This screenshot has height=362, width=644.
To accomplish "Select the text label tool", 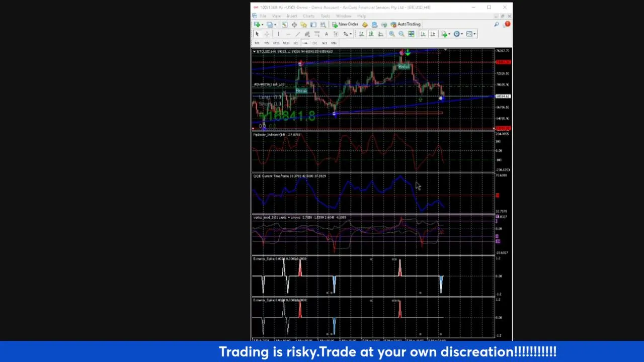I will (x=336, y=34).
